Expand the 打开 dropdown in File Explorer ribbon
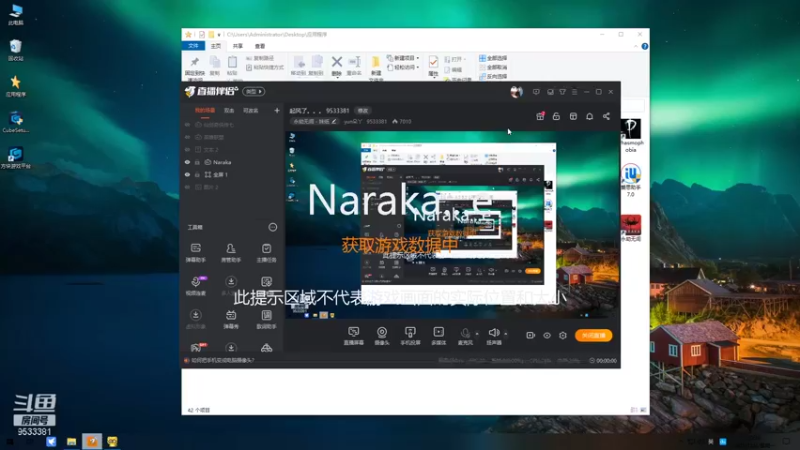 [x=454, y=59]
